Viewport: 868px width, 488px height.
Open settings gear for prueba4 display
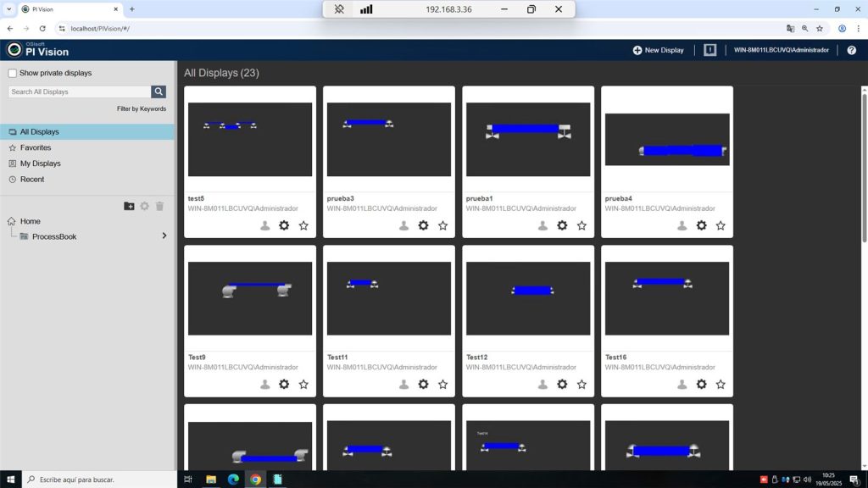701,225
